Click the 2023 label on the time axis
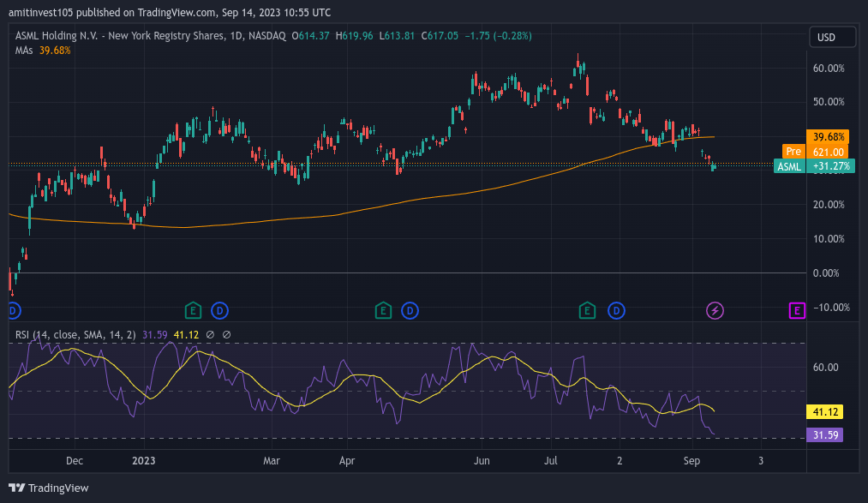Viewport: 868px width, 503px height. [x=144, y=461]
